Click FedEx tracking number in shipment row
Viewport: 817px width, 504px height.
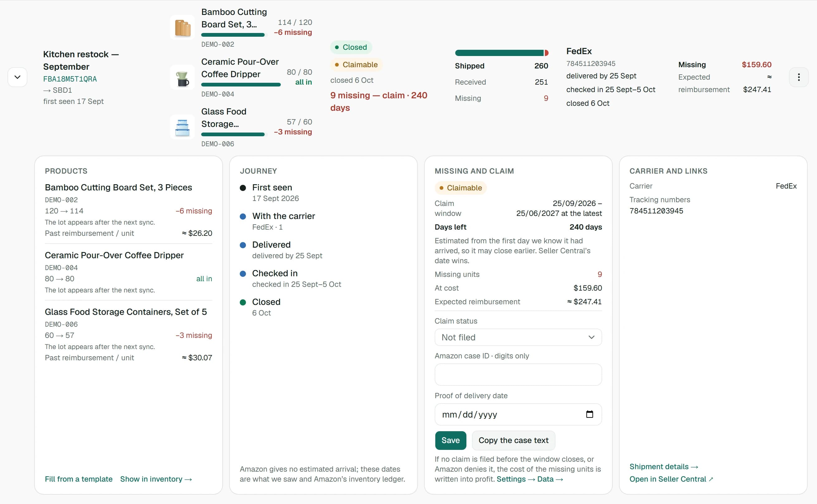[x=591, y=64]
